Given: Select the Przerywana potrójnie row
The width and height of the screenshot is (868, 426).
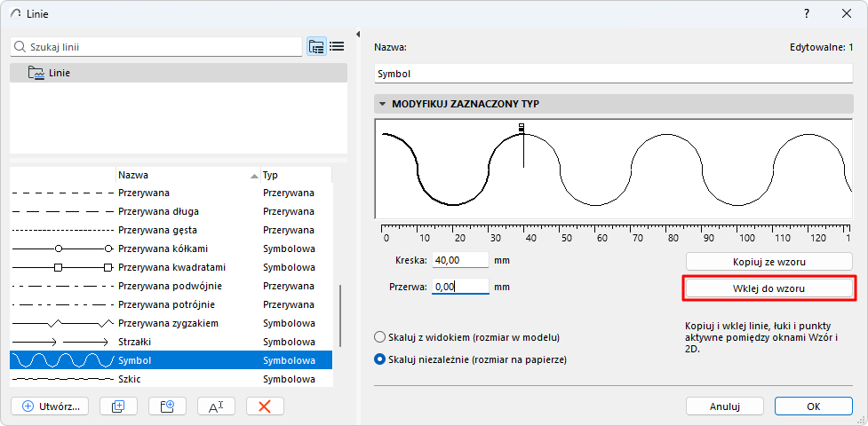Looking at the screenshot, I should click(171, 304).
